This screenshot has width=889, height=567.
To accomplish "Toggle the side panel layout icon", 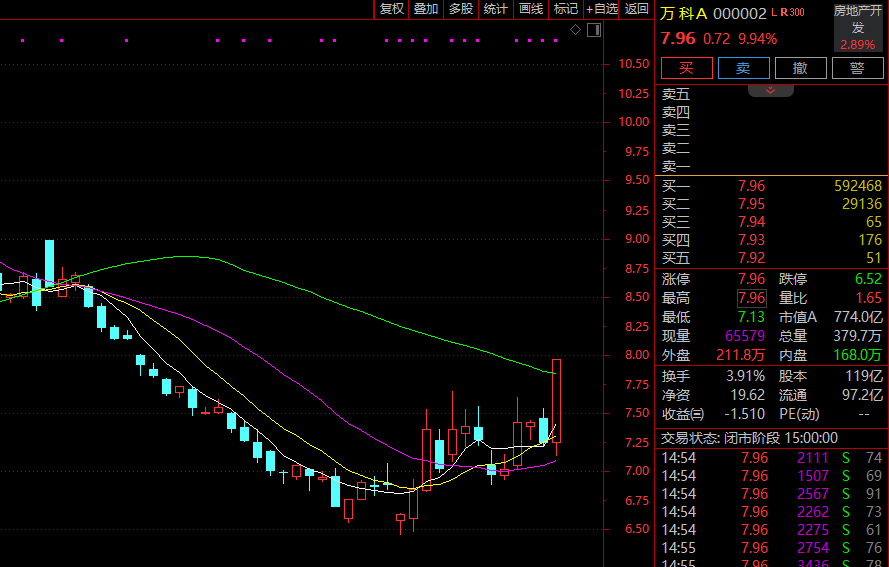I will [x=594, y=31].
